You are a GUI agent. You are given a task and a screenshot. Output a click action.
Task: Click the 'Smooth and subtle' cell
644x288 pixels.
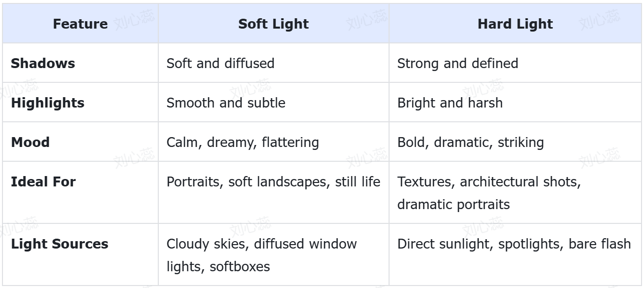pyautogui.click(x=226, y=103)
